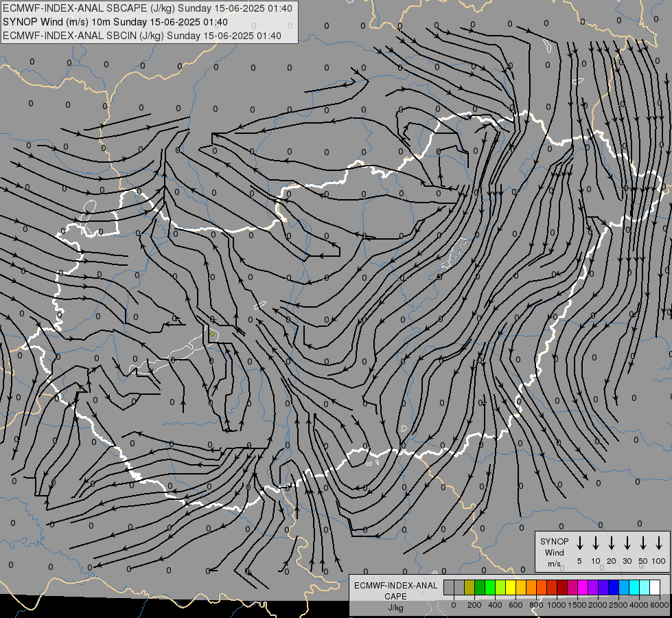672x618 pixels.
Task: Select the olive CAPE legend swatch
Action: point(470,587)
